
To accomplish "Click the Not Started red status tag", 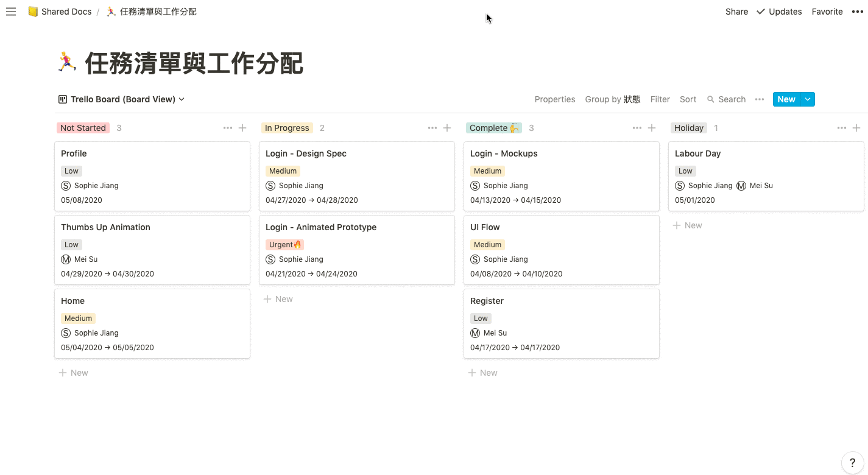I will 83,128.
